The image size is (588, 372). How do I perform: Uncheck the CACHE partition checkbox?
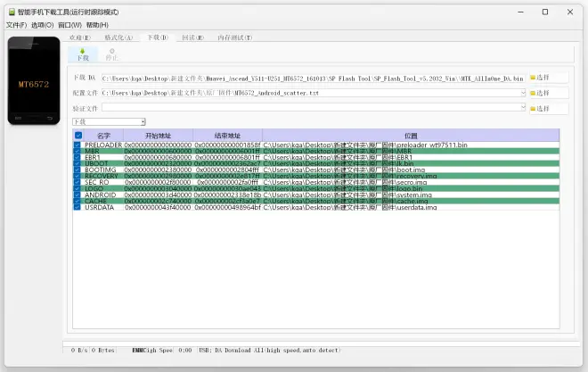(78, 201)
